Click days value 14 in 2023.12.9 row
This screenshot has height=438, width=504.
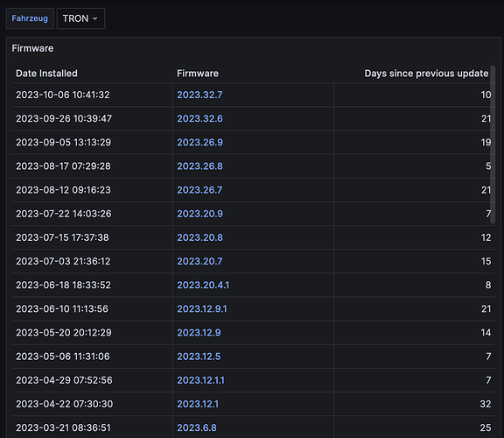pyautogui.click(x=486, y=333)
